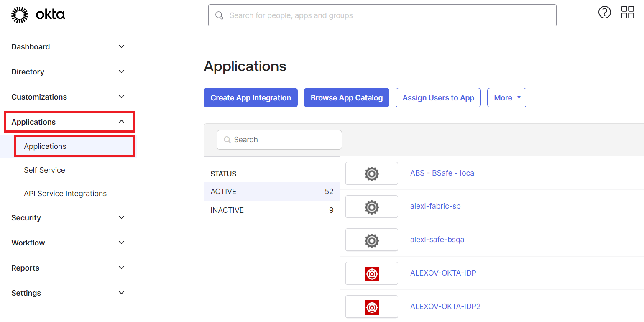Click the Create App Integration button

[250, 97]
